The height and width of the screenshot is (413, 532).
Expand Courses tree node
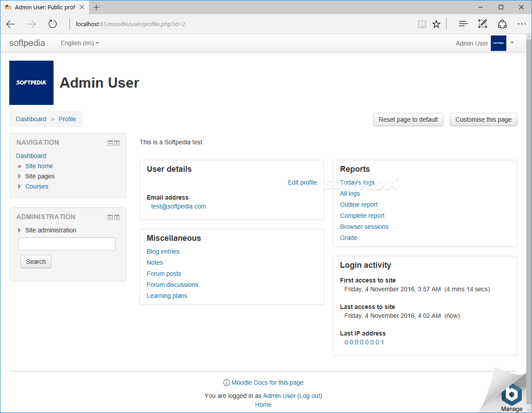tap(19, 186)
